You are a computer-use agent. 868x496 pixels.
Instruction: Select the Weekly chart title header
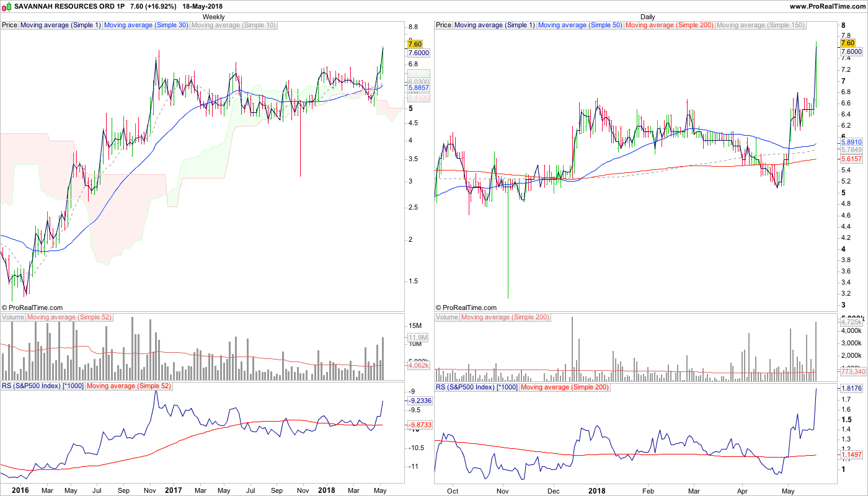tap(214, 17)
